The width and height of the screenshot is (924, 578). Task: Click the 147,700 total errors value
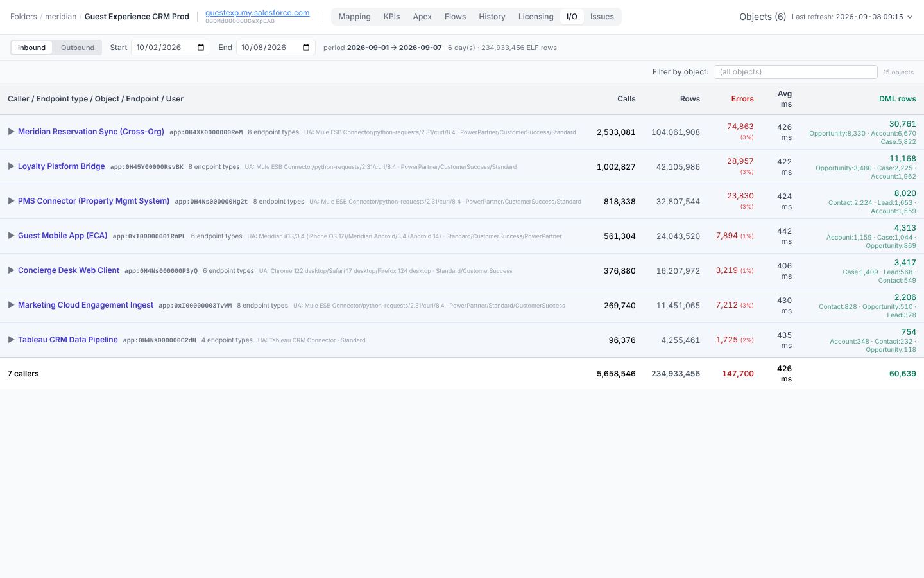[x=738, y=374]
